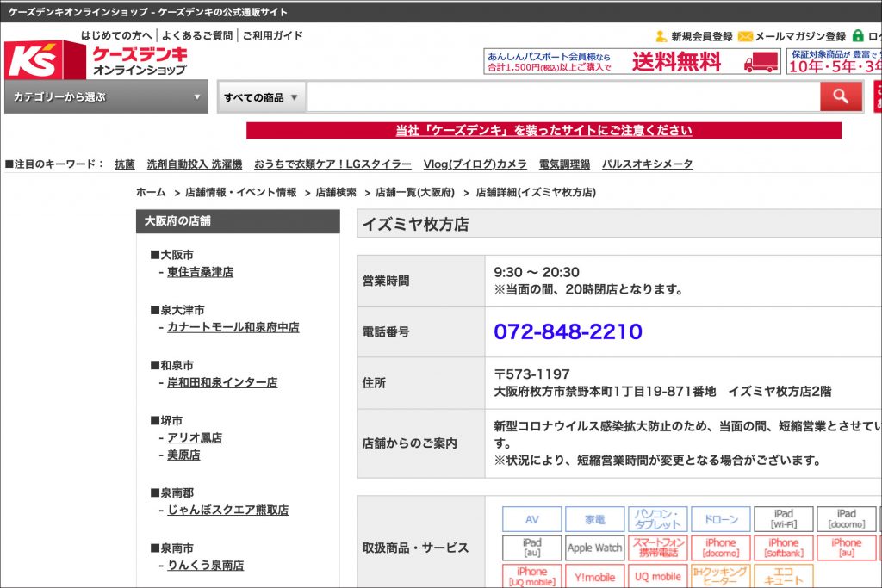Call the 072-848-2210 phone number link
The width and height of the screenshot is (882, 588).
click(x=568, y=331)
